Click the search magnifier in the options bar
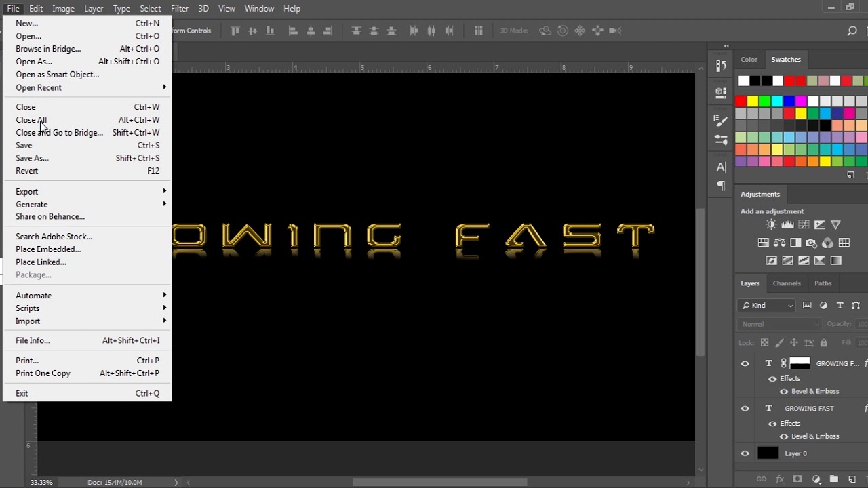 pyautogui.click(x=852, y=30)
